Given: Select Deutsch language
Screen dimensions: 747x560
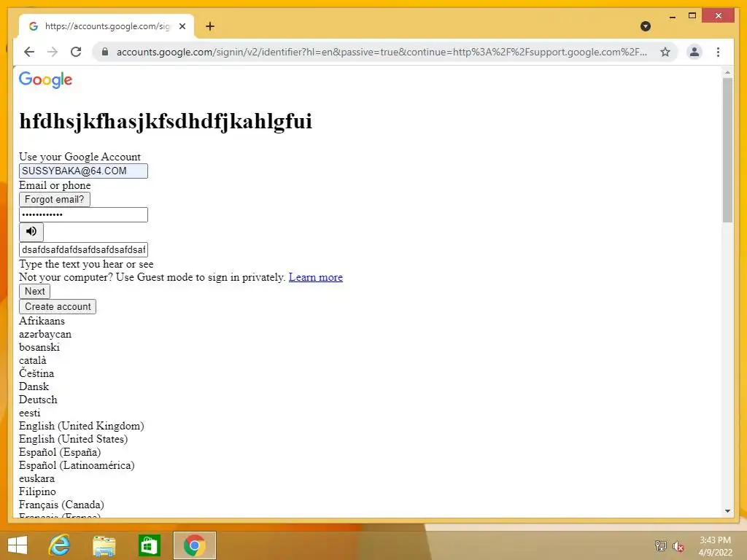Looking at the screenshot, I should (38, 400).
